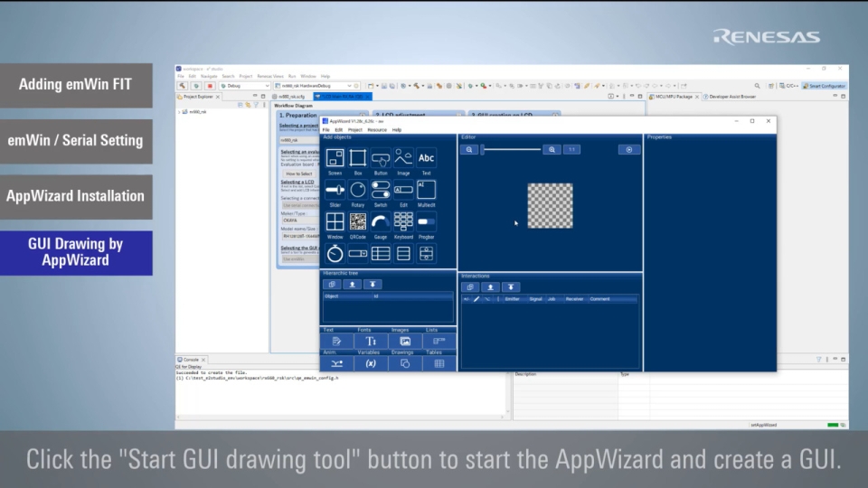Start Play mode in the Editor

coord(629,150)
